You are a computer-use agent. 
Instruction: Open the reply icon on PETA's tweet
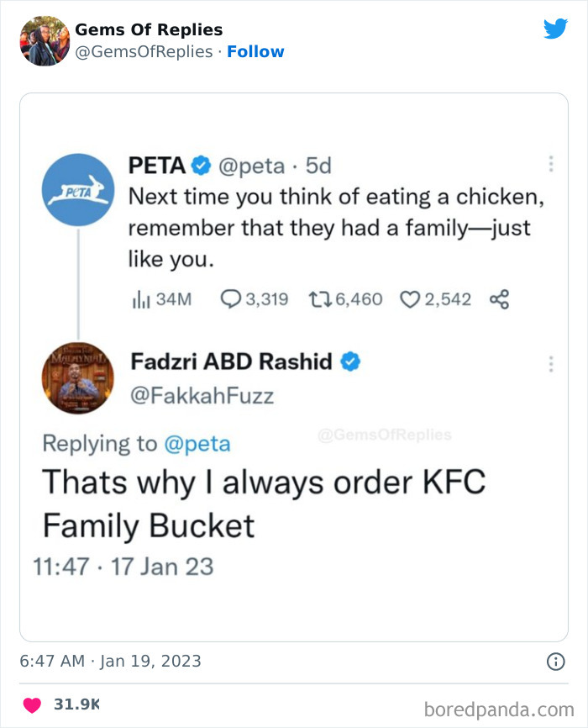tap(229, 298)
